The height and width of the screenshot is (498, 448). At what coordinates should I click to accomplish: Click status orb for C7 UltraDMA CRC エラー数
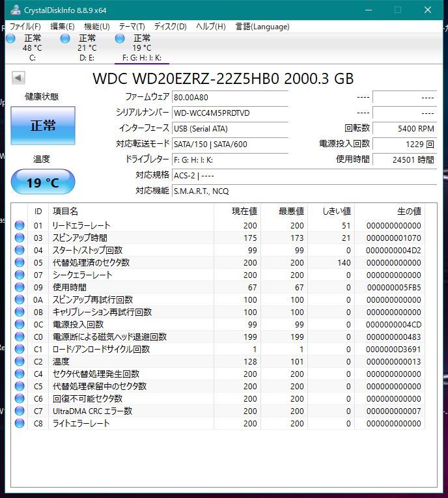pyautogui.click(x=20, y=411)
